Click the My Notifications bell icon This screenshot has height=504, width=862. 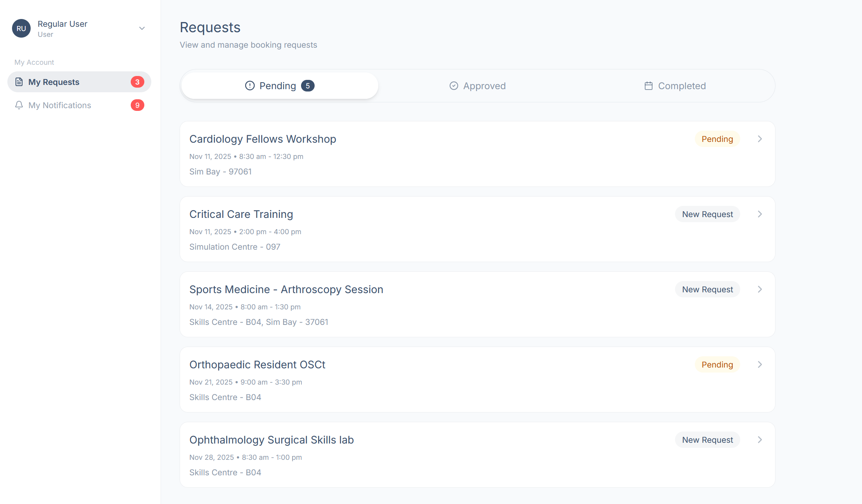tap(19, 105)
